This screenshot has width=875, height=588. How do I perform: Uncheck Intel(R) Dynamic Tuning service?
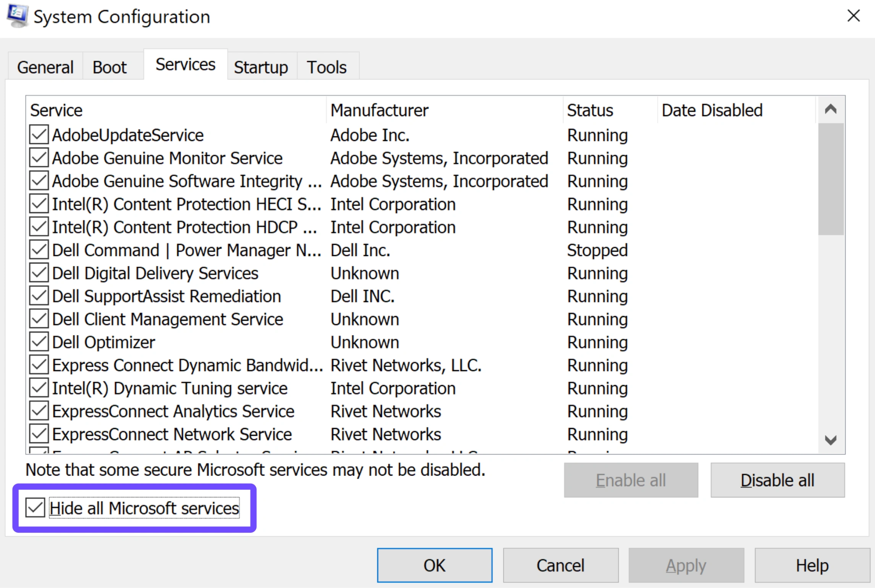coord(39,388)
